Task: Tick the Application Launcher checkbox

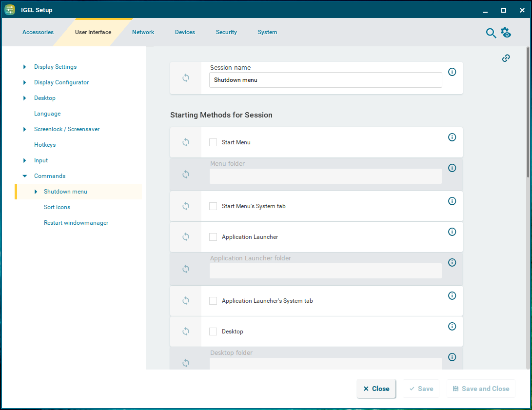Action: [213, 237]
